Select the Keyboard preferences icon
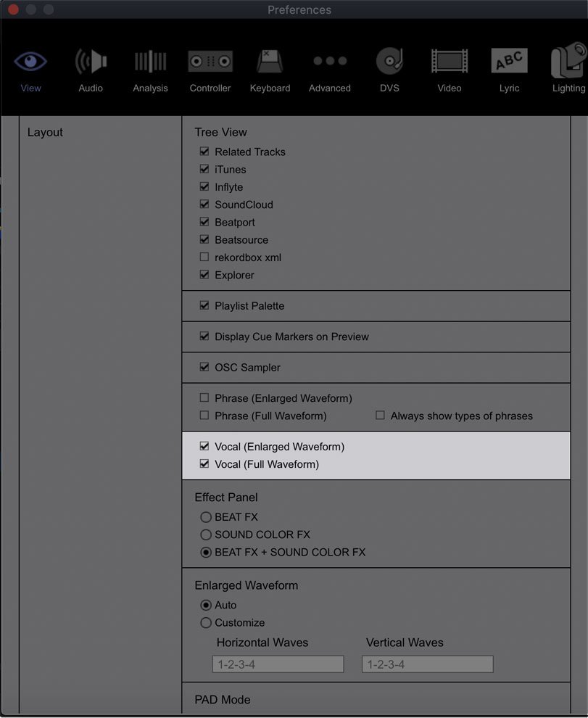Viewport: 588px width, 718px height. [270, 59]
